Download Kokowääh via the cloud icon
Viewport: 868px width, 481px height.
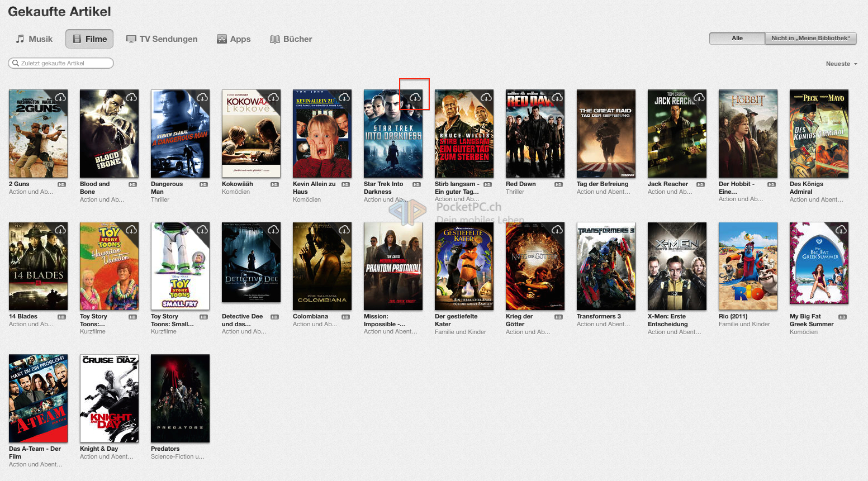point(273,97)
